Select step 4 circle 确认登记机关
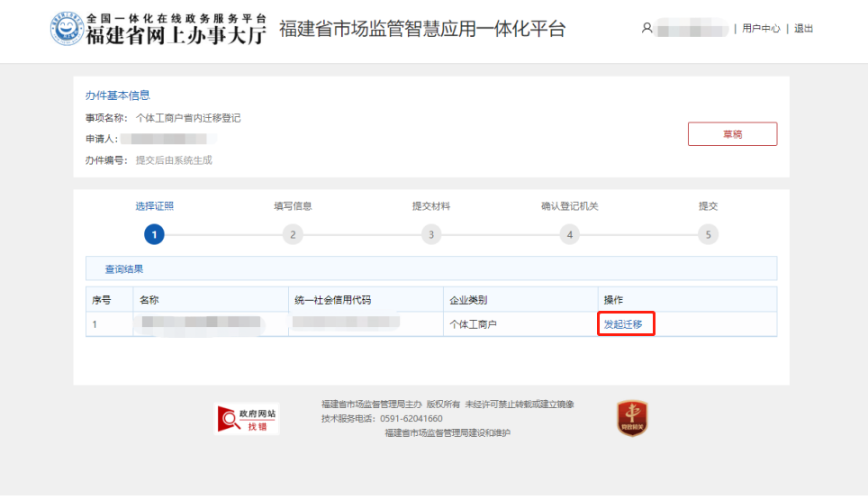 [569, 234]
